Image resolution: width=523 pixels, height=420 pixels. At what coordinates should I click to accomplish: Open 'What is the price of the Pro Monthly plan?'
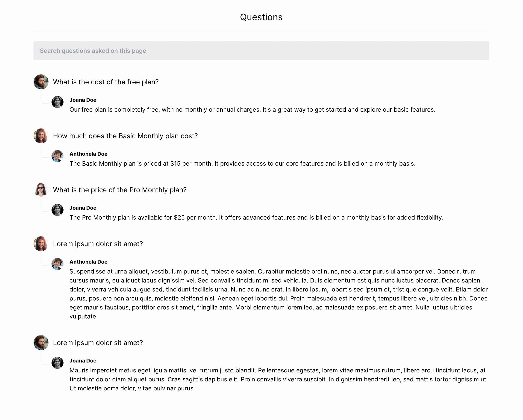tap(120, 190)
